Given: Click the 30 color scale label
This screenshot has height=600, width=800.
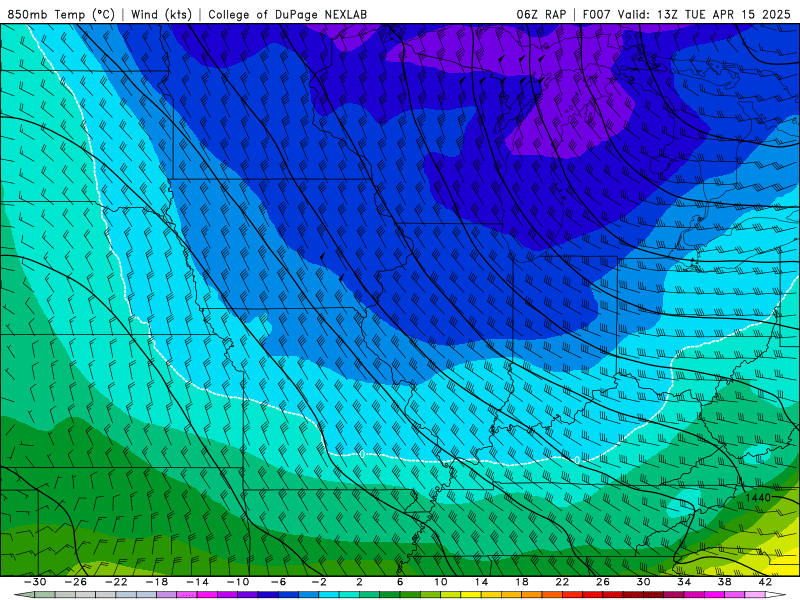Looking at the screenshot, I should tap(643, 582).
